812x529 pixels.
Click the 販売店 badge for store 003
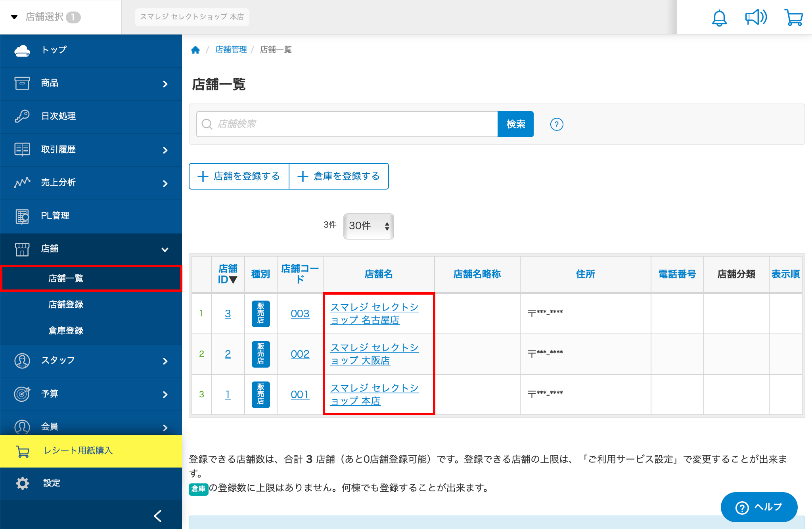260,314
